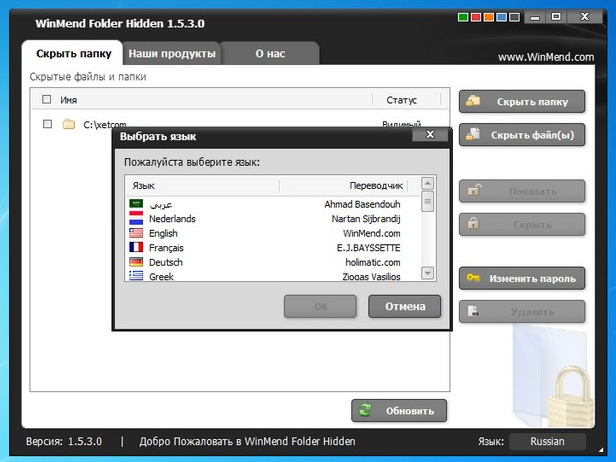Click the orange skin color swatch
Screen dimensions: 616x462
tap(489, 17)
